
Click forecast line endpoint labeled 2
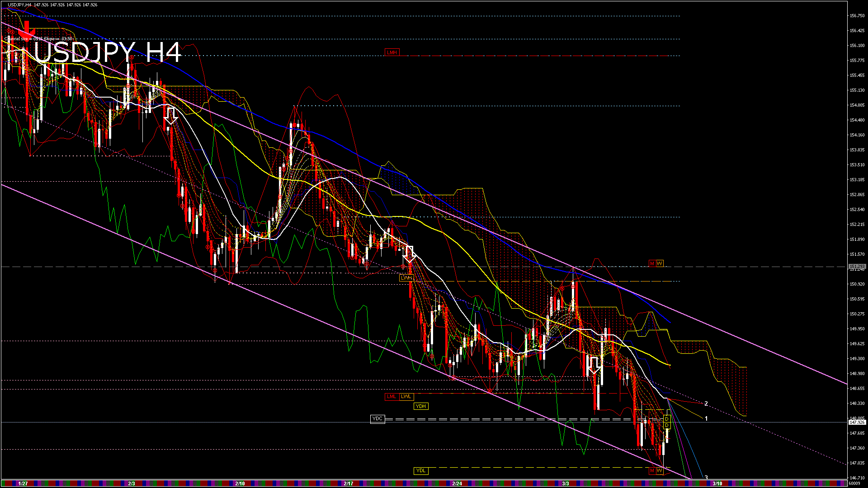click(706, 404)
